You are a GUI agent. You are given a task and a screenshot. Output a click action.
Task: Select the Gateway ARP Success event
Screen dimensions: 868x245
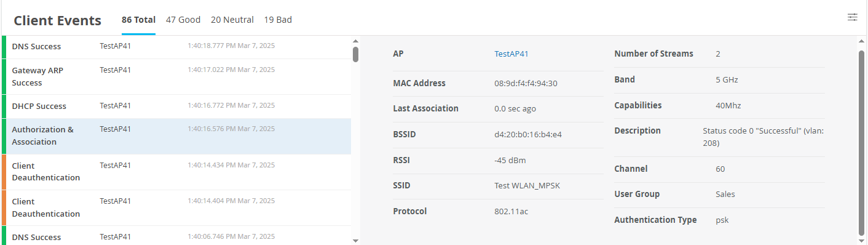[x=176, y=76]
